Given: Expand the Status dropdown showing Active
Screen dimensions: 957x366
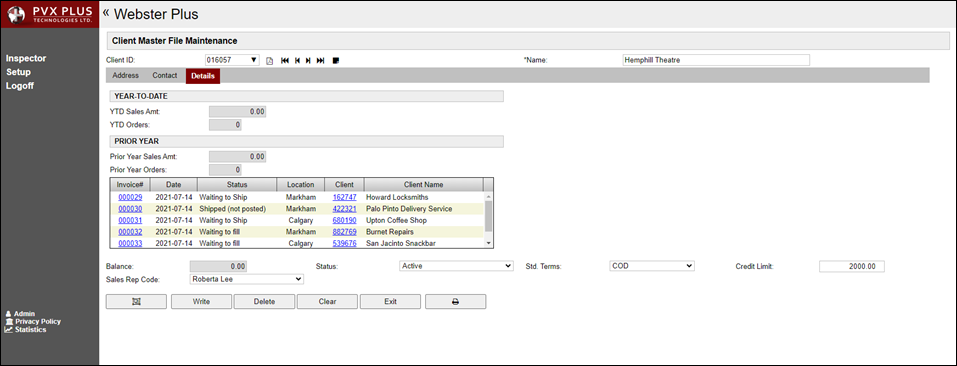Looking at the screenshot, I should click(x=456, y=266).
